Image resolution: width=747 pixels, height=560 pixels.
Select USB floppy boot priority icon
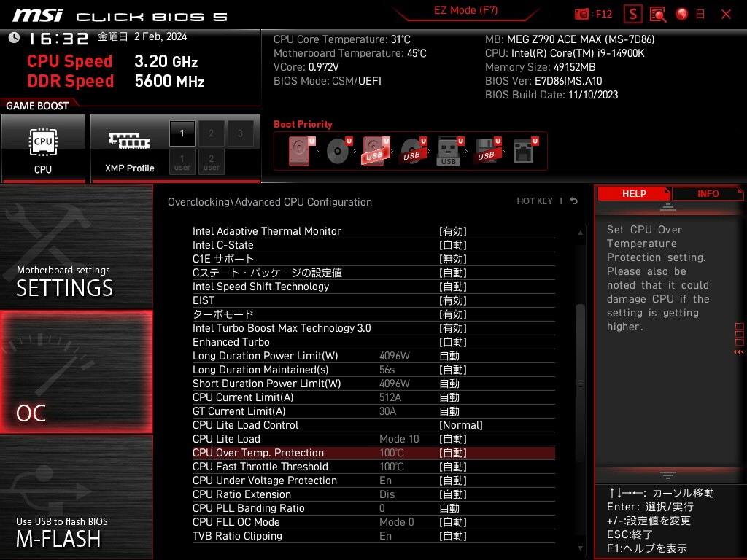487,151
